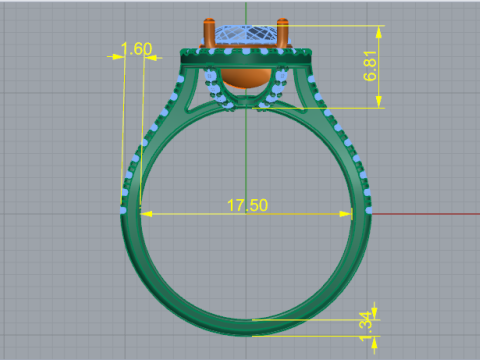Select the left orange prong
480x360 pixels.
209,33
